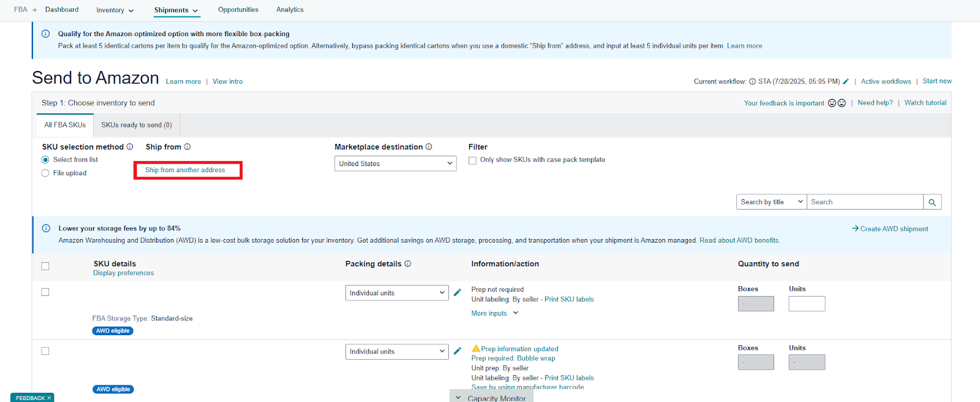The image size is (980, 402).
Task: Click pencil icon to edit workflow name
Action: tap(846, 82)
